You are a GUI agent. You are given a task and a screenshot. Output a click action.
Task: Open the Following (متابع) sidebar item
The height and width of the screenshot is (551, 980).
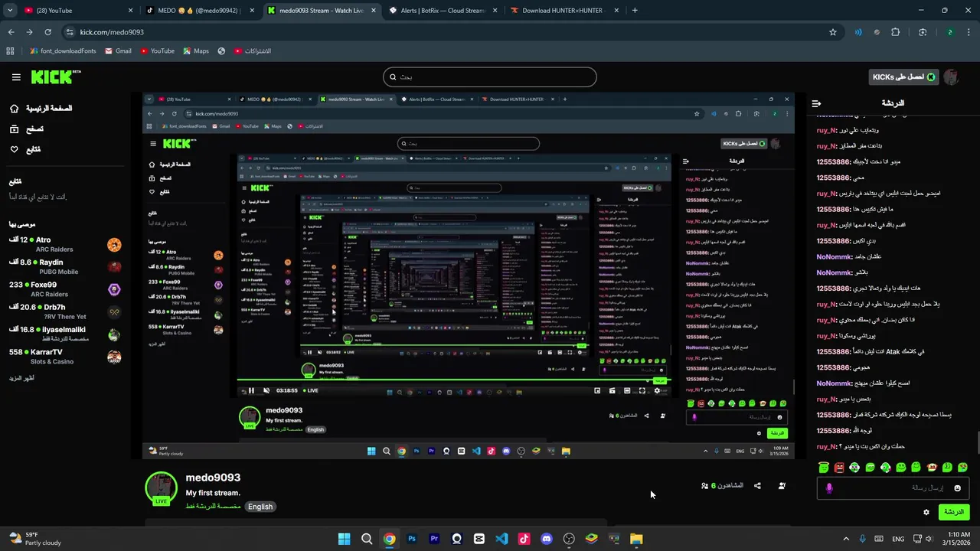24,149
